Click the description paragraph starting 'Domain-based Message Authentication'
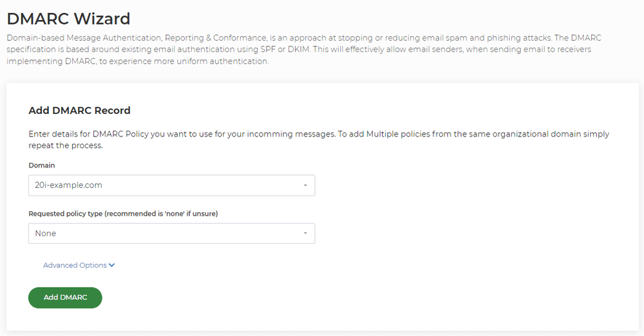This screenshot has width=644, height=336. pyautogui.click(x=304, y=50)
